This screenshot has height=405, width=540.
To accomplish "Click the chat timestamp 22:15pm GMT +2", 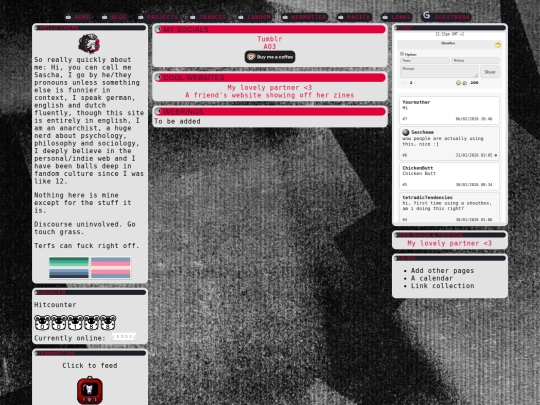I will [x=449, y=34].
